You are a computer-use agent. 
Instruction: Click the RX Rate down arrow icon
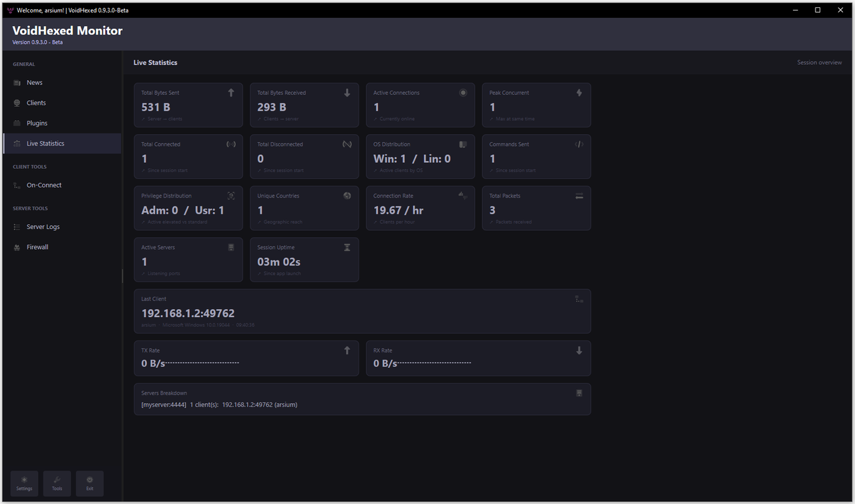point(579,350)
